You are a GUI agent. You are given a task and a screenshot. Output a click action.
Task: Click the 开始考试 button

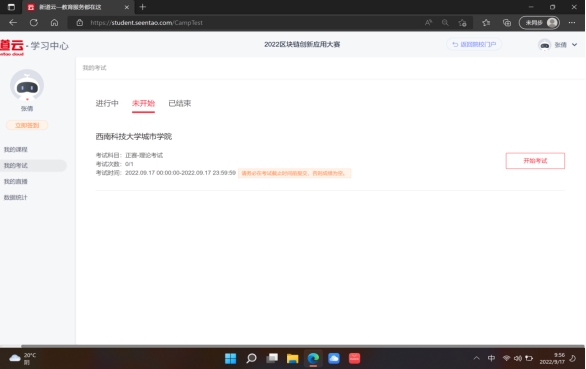pyautogui.click(x=535, y=161)
